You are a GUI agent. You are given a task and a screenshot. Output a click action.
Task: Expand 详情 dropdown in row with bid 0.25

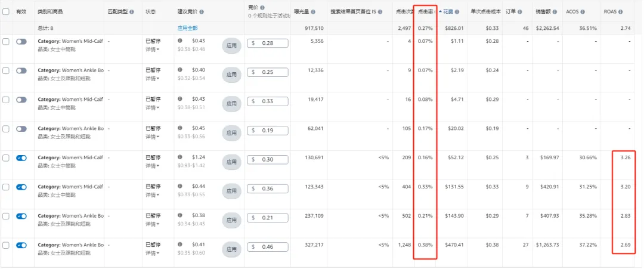point(151,79)
